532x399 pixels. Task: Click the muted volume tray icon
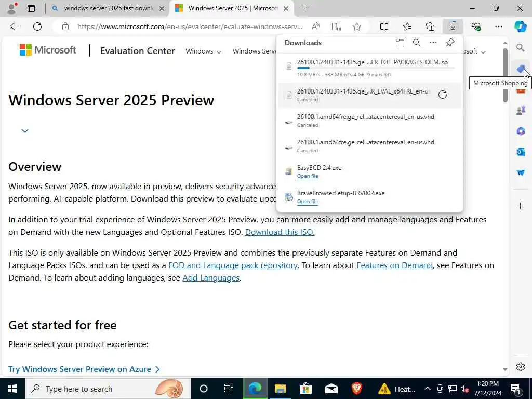465,389
